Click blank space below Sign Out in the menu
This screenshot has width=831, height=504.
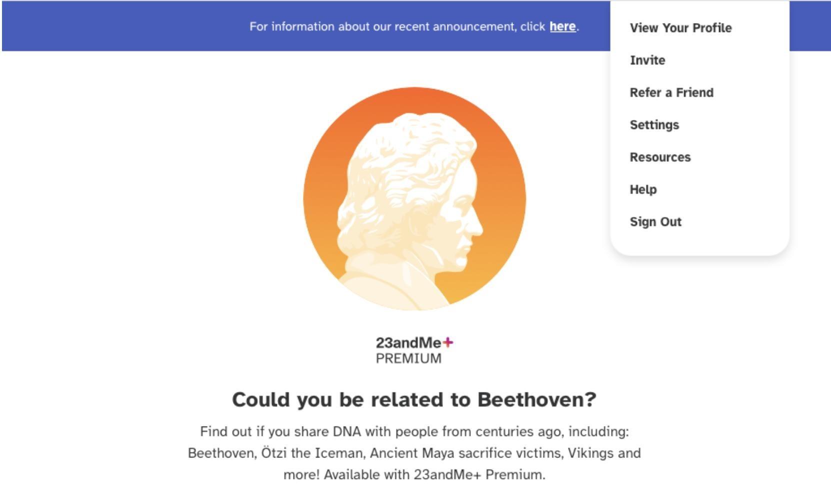[699, 242]
